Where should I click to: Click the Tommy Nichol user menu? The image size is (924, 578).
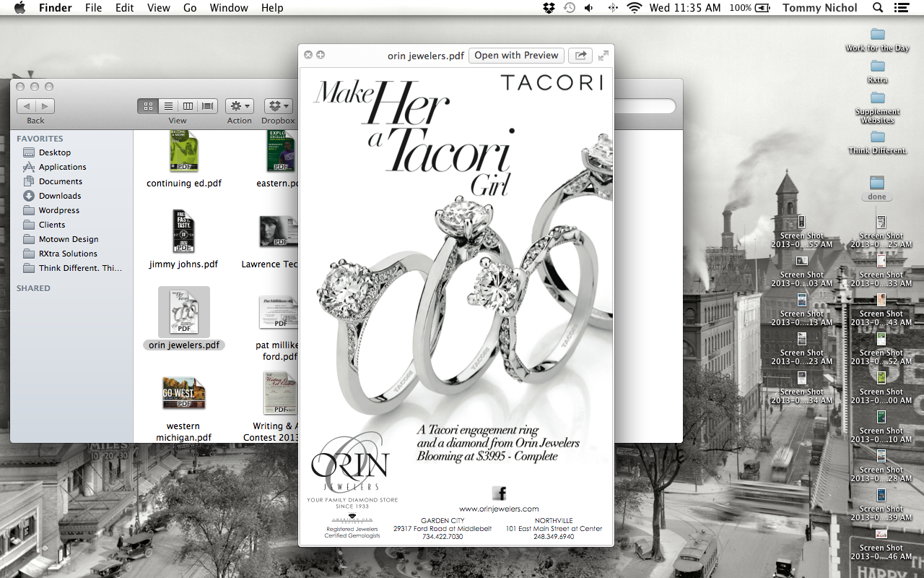(820, 8)
